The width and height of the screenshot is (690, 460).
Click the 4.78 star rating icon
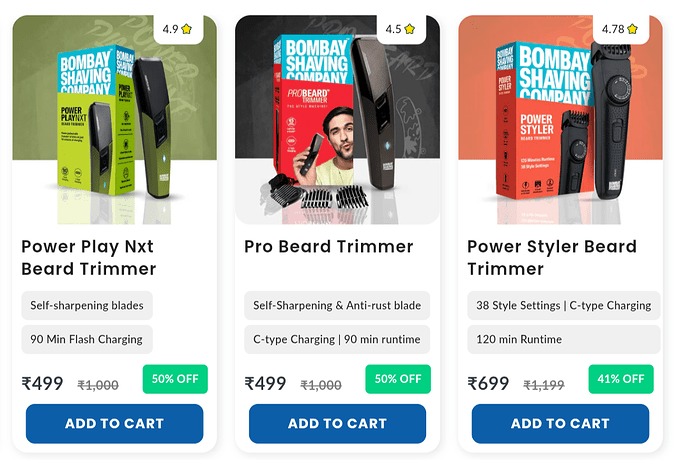coord(643,30)
